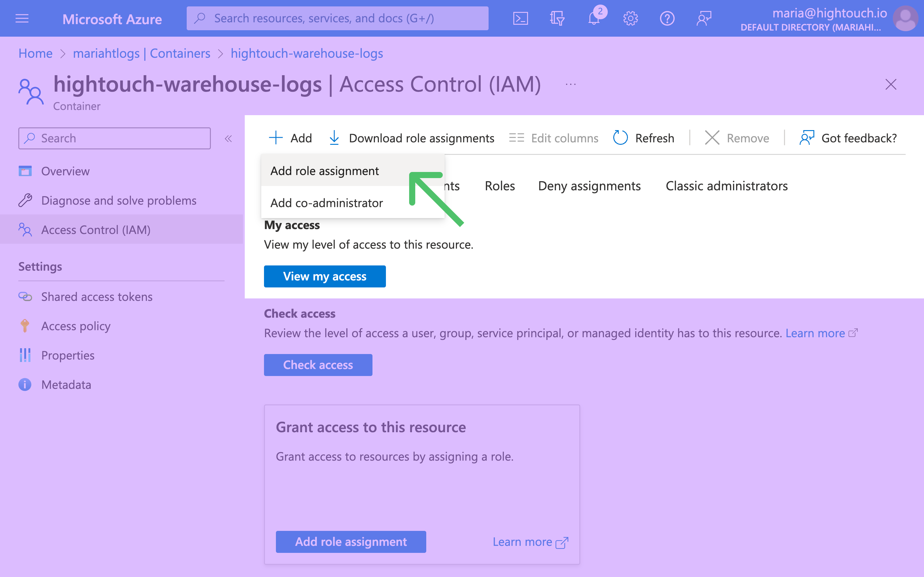Select Access Control (IAM) in sidebar
This screenshot has width=924, height=577.
click(121, 230)
